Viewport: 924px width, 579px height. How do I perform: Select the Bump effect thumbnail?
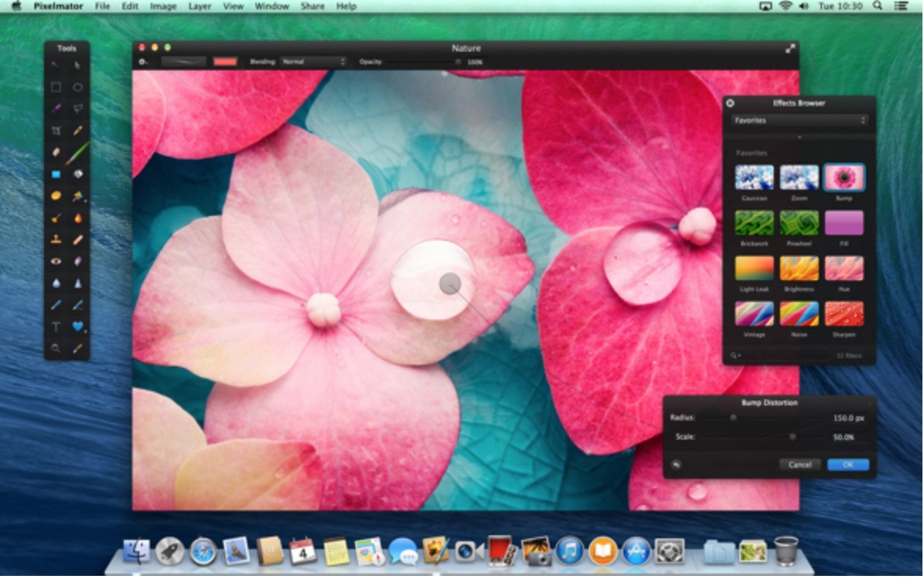(844, 178)
